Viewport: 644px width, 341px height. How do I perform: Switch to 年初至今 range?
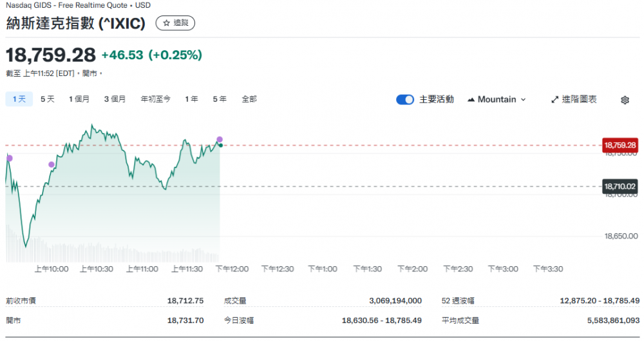tap(156, 99)
